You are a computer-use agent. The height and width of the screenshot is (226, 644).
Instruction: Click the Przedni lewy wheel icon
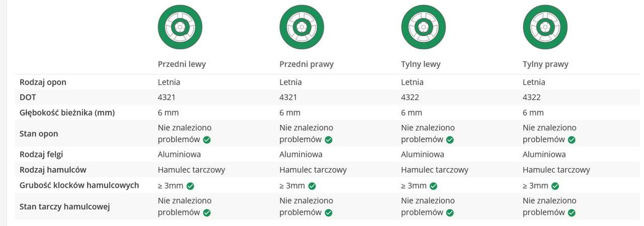180,27
